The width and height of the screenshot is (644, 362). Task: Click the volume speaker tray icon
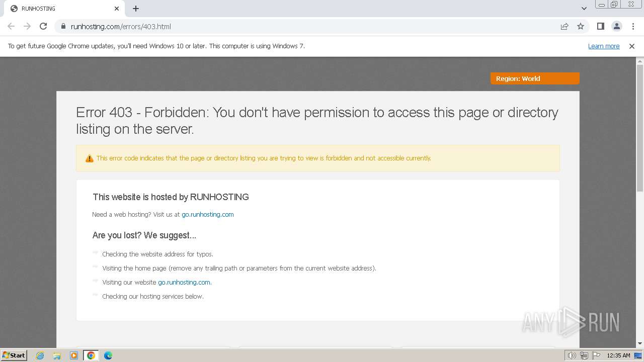[x=572, y=355]
